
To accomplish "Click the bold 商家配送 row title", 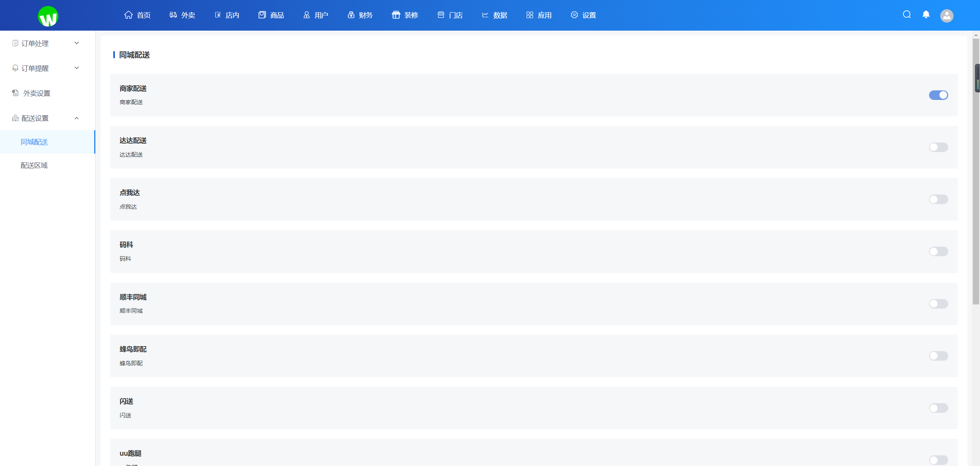I will (133, 88).
